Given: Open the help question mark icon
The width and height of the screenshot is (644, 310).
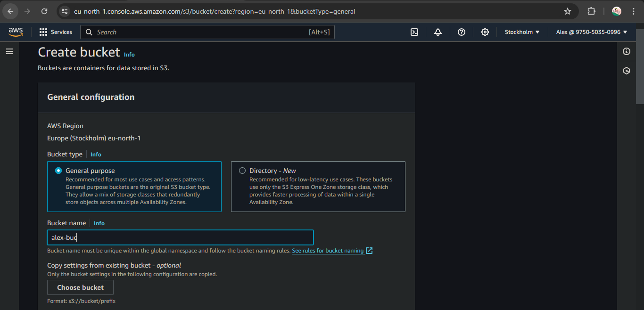Looking at the screenshot, I should 462,32.
